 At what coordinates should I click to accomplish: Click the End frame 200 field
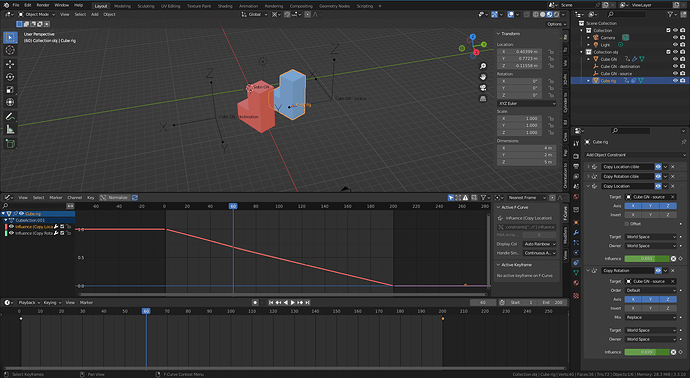pos(552,302)
